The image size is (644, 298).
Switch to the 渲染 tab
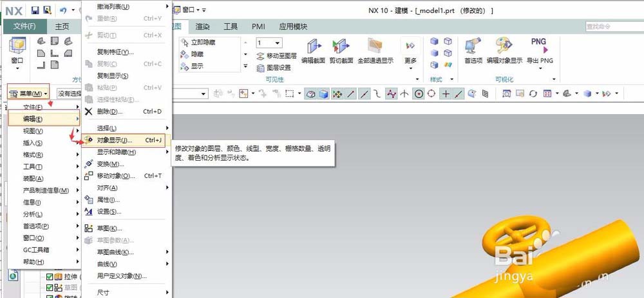click(x=202, y=26)
